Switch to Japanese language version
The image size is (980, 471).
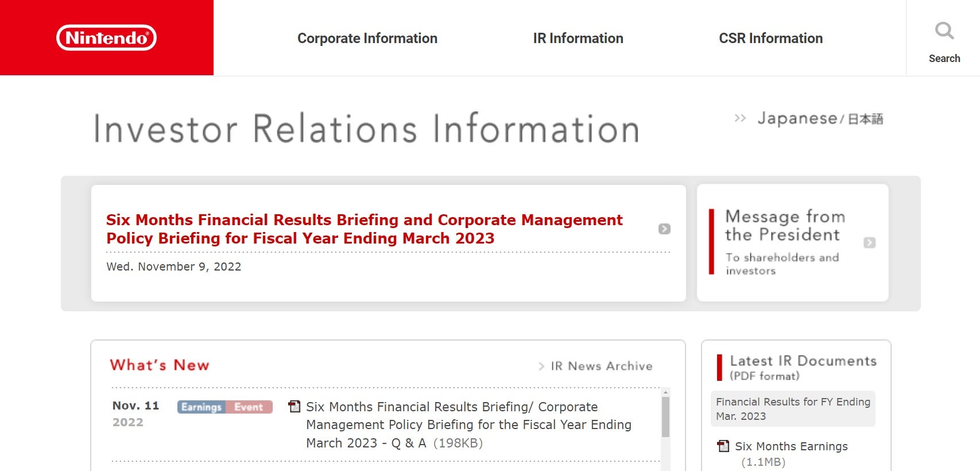tap(820, 118)
